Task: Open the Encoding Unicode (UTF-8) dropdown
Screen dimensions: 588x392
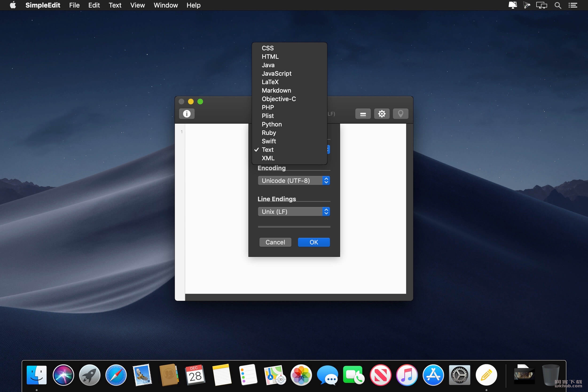Action: point(294,180)
